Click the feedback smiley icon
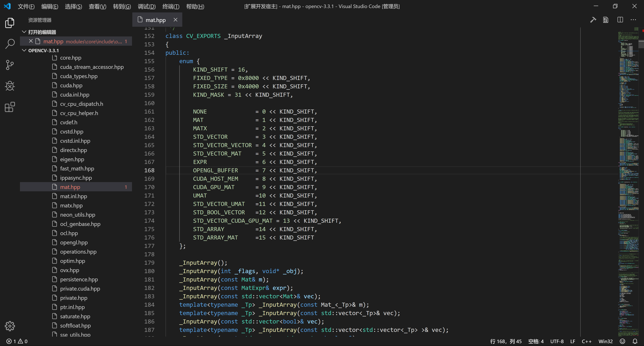 click(622, 341)
